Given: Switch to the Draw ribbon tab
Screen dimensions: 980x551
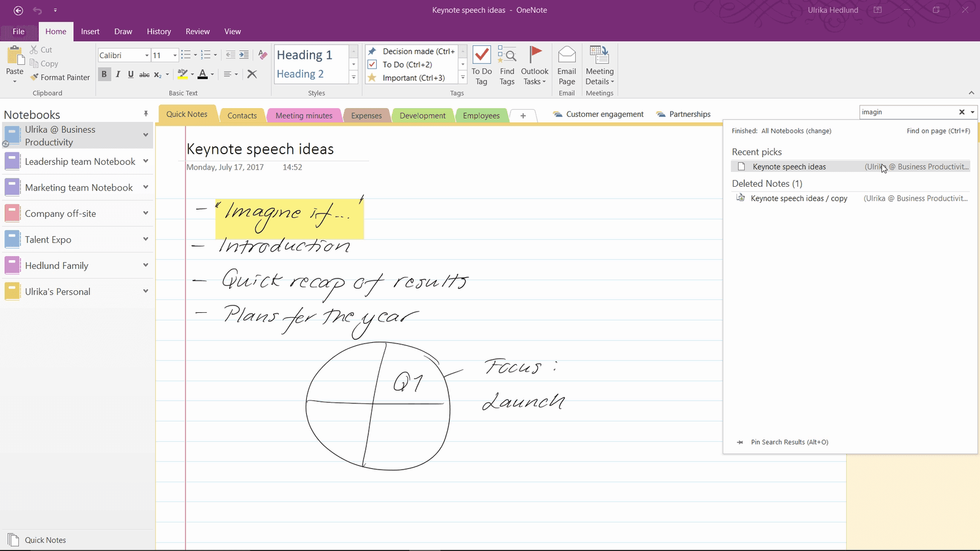Looking at the screenshot, I should [123, 31].
